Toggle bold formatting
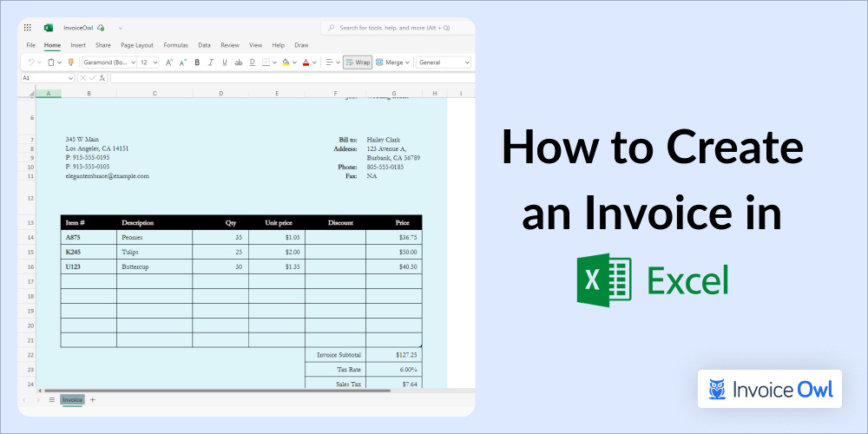 click(197, 62)
